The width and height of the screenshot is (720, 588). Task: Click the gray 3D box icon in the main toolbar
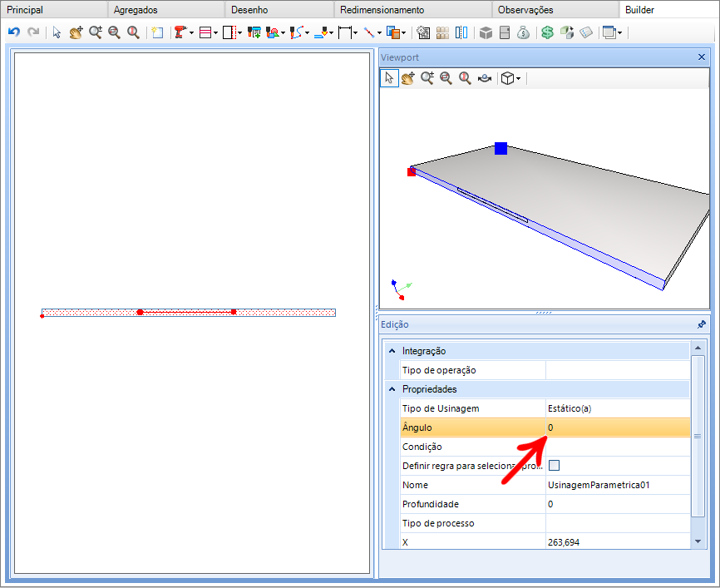pyautogui.click(x=486, y=32)
